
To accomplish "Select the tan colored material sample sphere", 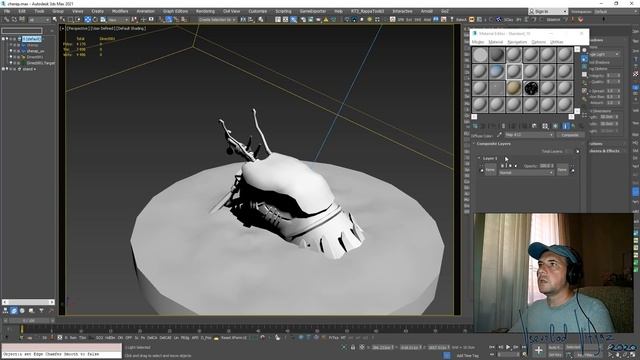I will click(513, 88).
